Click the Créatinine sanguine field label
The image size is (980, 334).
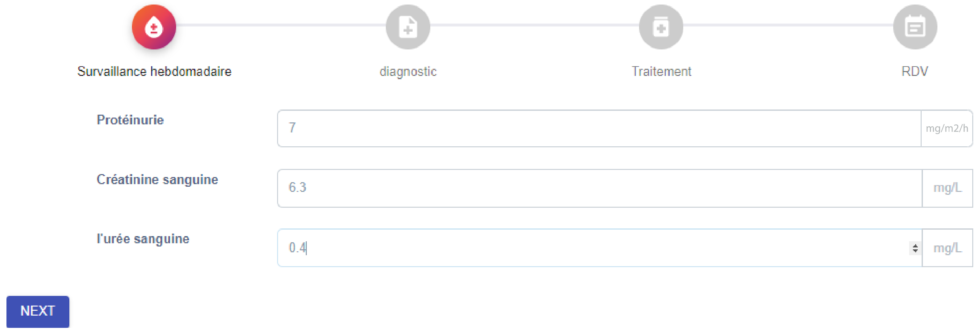coord(157,179)
